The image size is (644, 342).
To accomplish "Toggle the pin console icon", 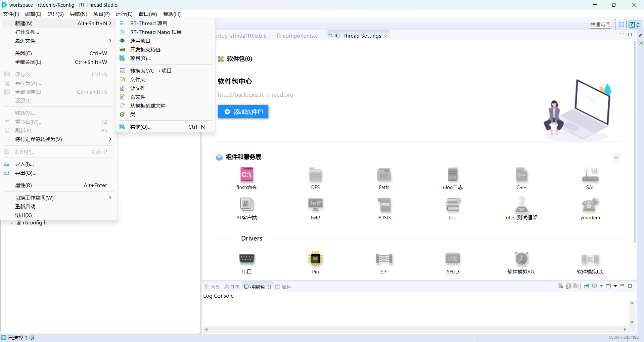I will pyautogui.click(x=587, y=286).
